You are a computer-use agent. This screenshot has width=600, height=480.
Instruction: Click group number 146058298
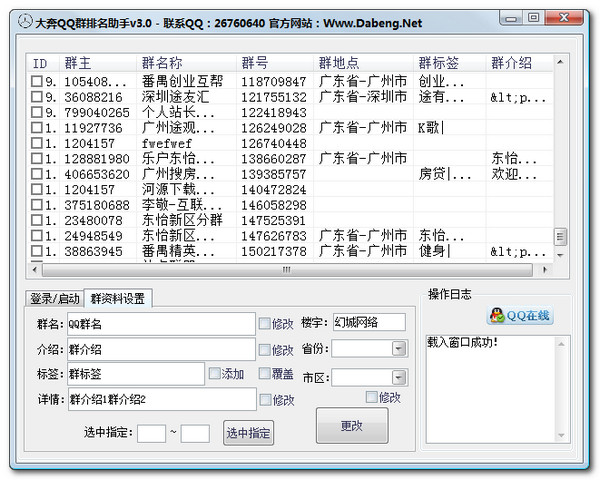[x=274, y=205]
